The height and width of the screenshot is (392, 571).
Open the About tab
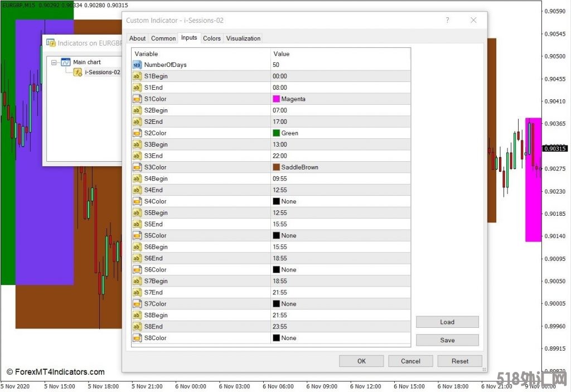coord(137,38)
